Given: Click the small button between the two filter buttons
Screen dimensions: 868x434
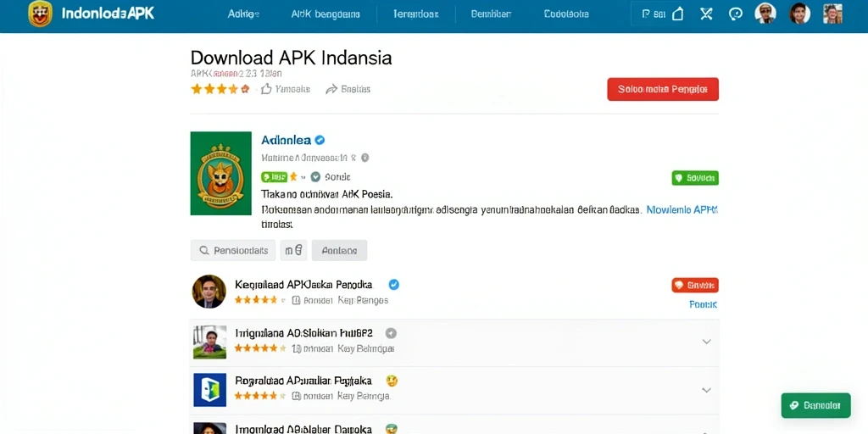Looking at the screenshot, I should coord(293,250).
